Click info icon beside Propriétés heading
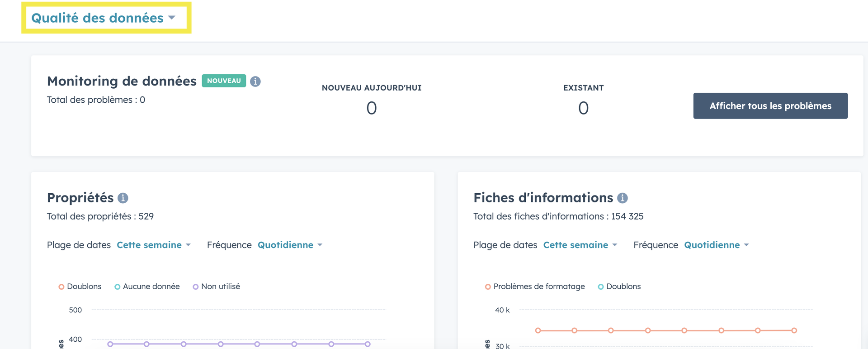 click(x=123, y=198)
